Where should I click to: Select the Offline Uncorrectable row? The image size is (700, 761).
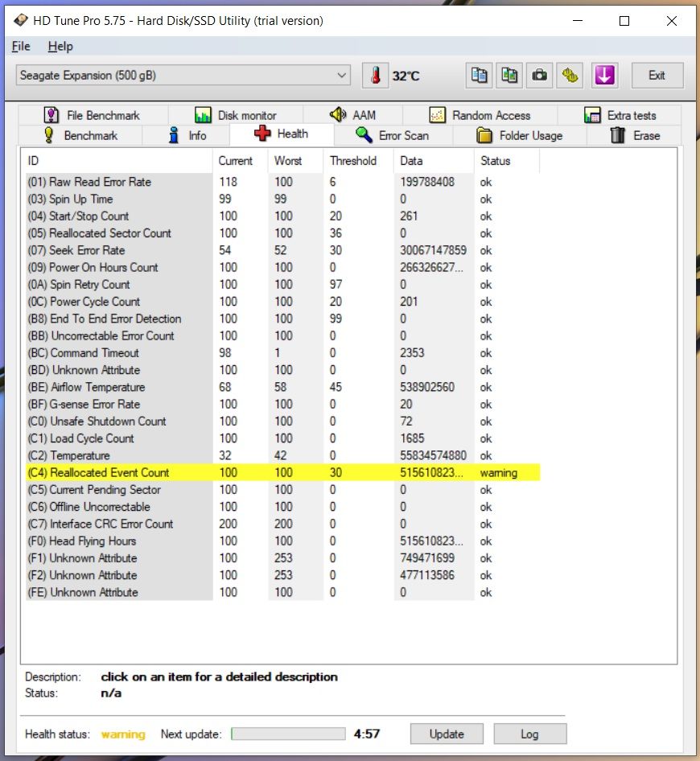click(282, 507)
